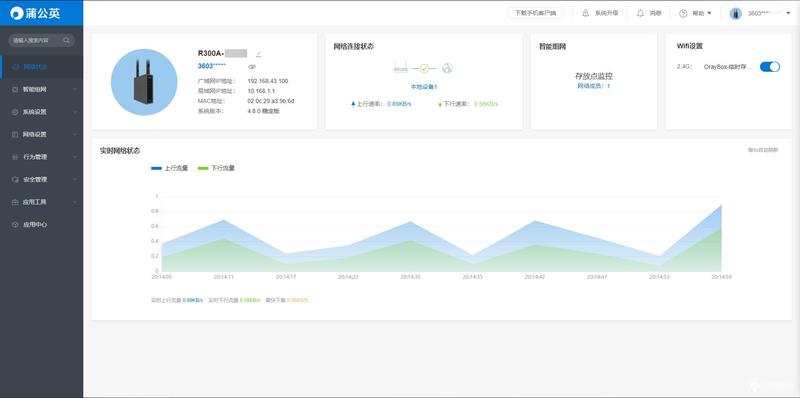Image resolution: width=800 pixels, height=398 pixels.
Task: Expand the 帮助 help dropdown
Action: tap(695, 13)
